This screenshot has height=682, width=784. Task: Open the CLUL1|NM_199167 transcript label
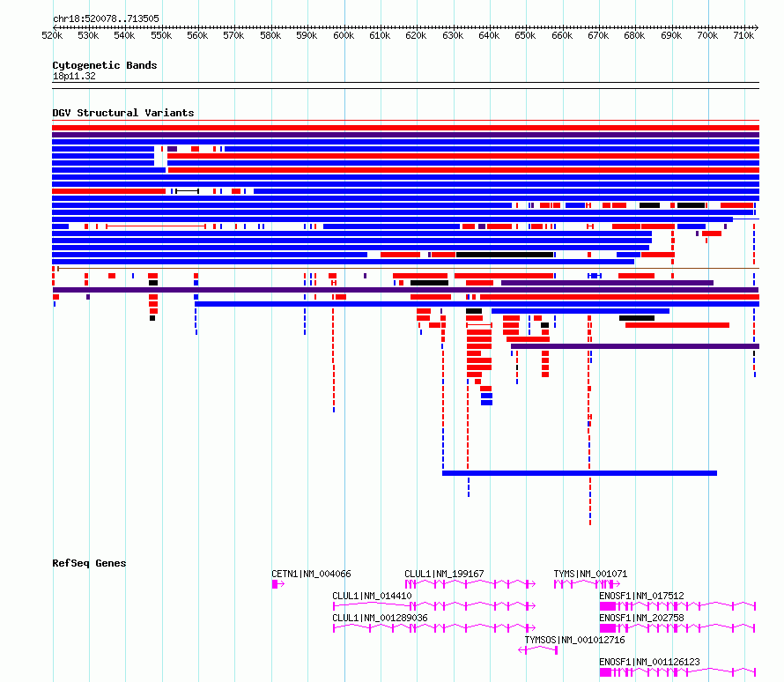tap(444, 574)
